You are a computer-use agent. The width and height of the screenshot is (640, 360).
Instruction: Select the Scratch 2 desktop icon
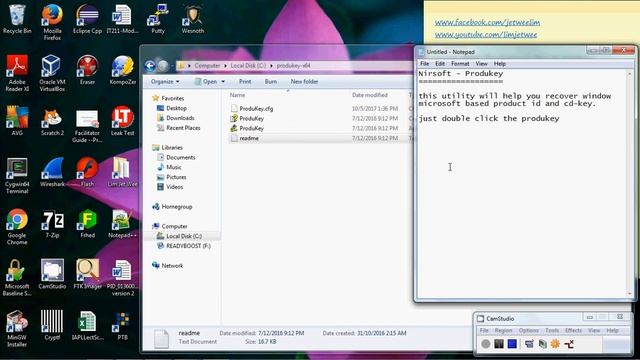(52, 121)
